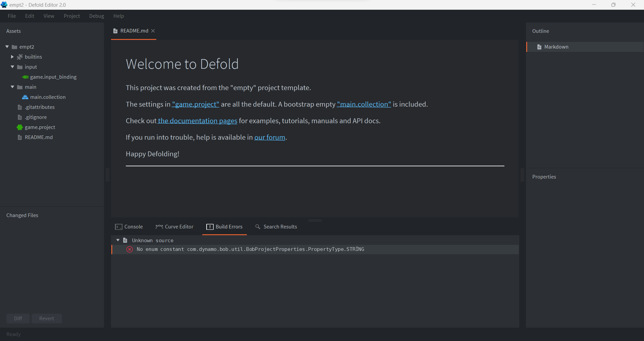644x341 pixels.
Task: Collapse the Unknown source error entry
Action: pyautogui.click(x=118, y=240)
